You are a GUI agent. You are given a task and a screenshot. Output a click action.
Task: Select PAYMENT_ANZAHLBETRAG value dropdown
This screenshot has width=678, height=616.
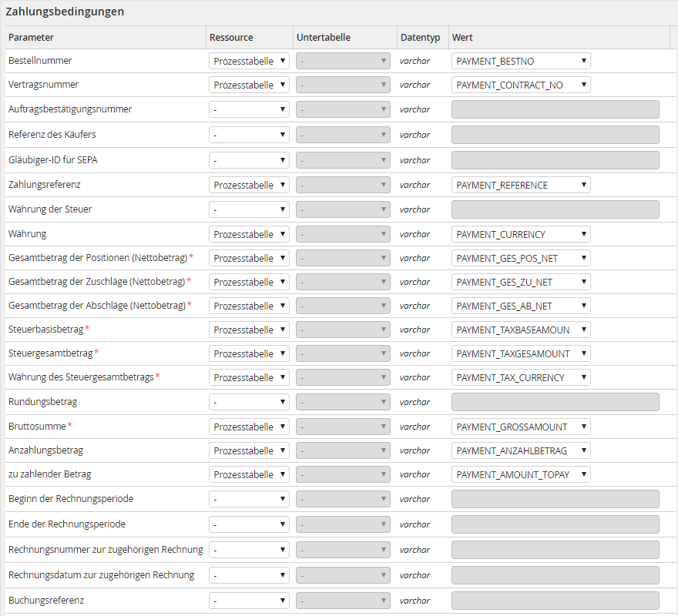coord(521,450)
